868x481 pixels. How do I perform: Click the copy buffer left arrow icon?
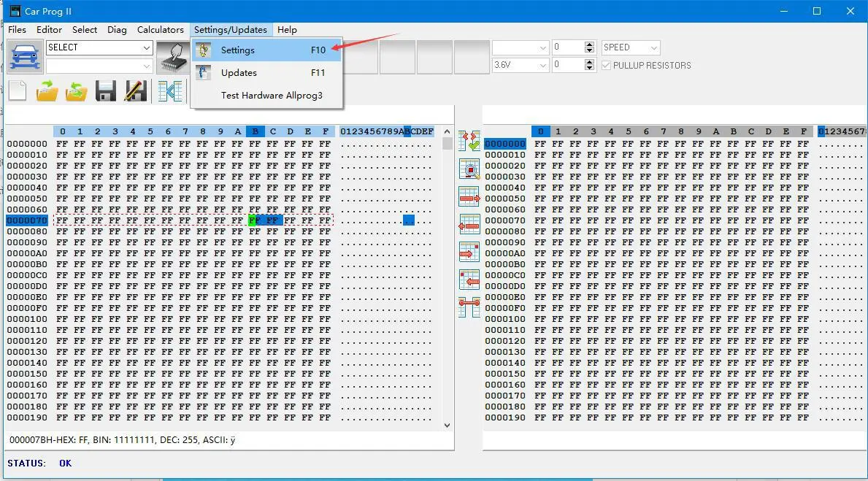[x=469, y=224]
